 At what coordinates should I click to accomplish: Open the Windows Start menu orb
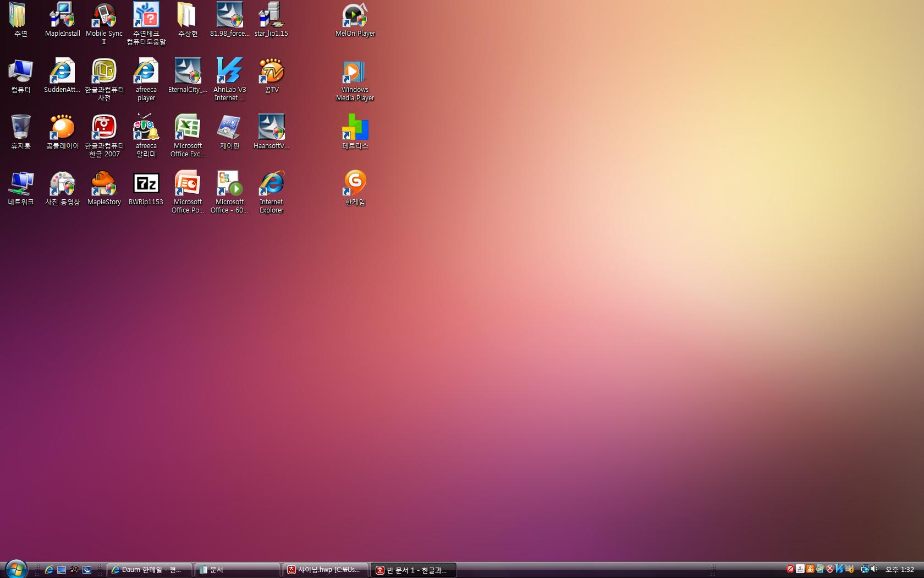[x=16, y=569]
